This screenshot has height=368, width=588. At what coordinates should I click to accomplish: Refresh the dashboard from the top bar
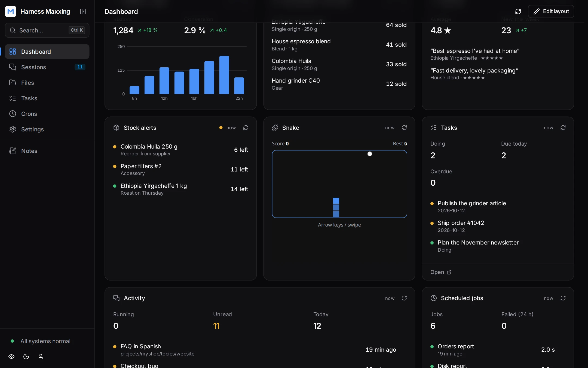(x=518, y=11)
